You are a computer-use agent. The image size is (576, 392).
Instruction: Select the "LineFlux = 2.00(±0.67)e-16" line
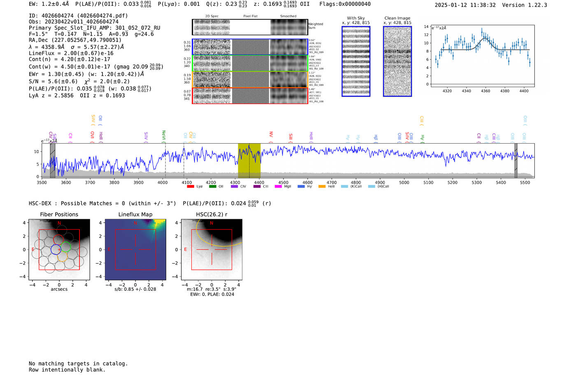click(x=71, y=53)
